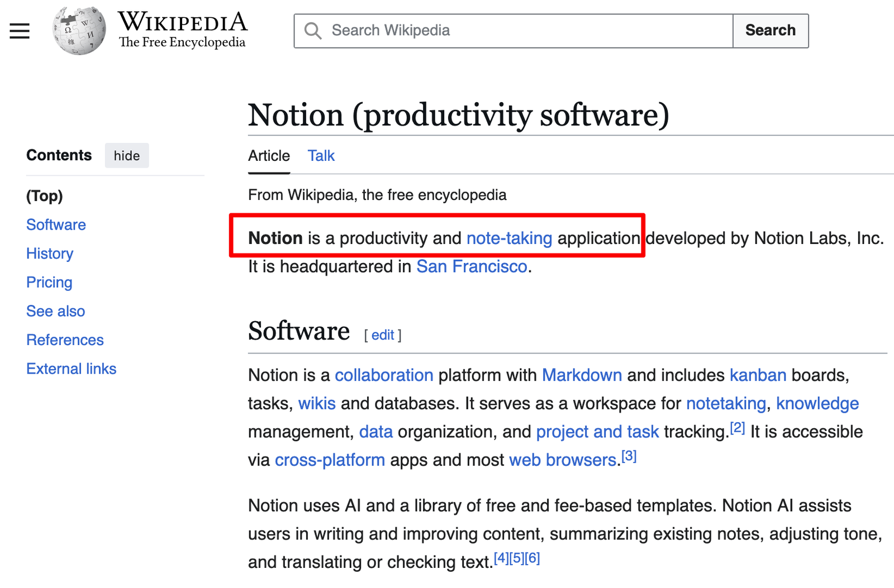Follow the San Francisco link
Screen dimensions: 894x588
point(472,267)
